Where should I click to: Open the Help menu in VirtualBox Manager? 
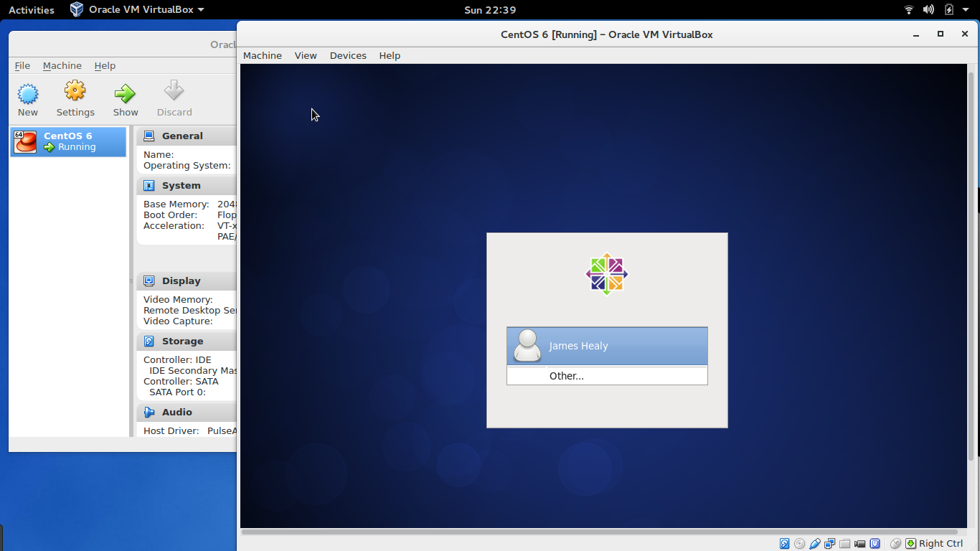tap(105, 65)
